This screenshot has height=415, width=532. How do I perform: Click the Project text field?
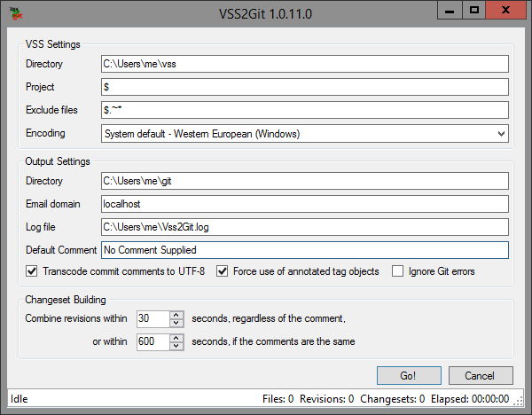click(x=304, y=87)
